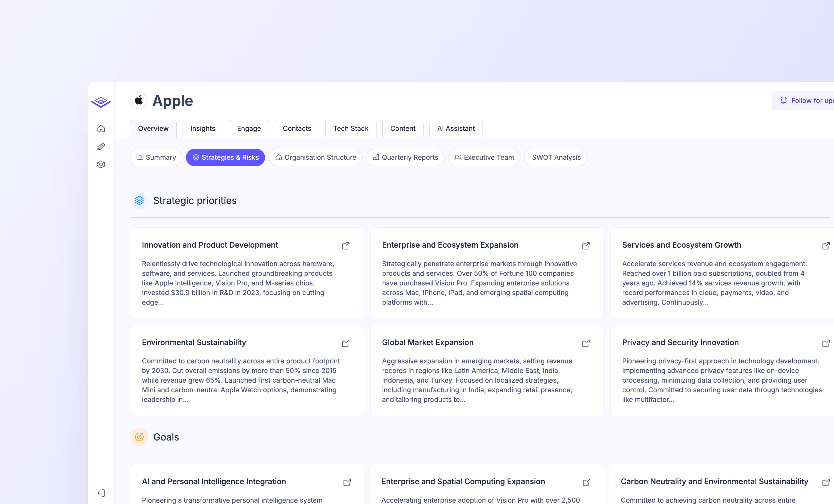
Task: Open Environmental Sustainability external link icon
Action: (346, 343)
